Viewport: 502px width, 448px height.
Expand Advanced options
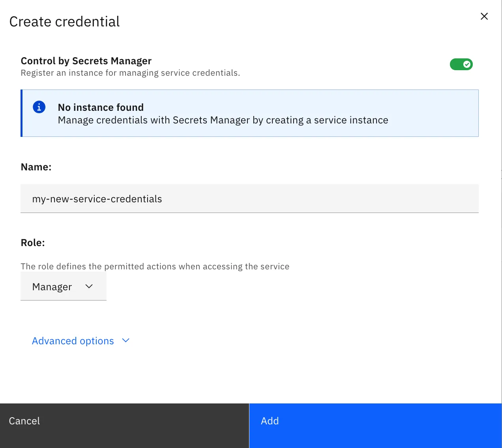81,341
